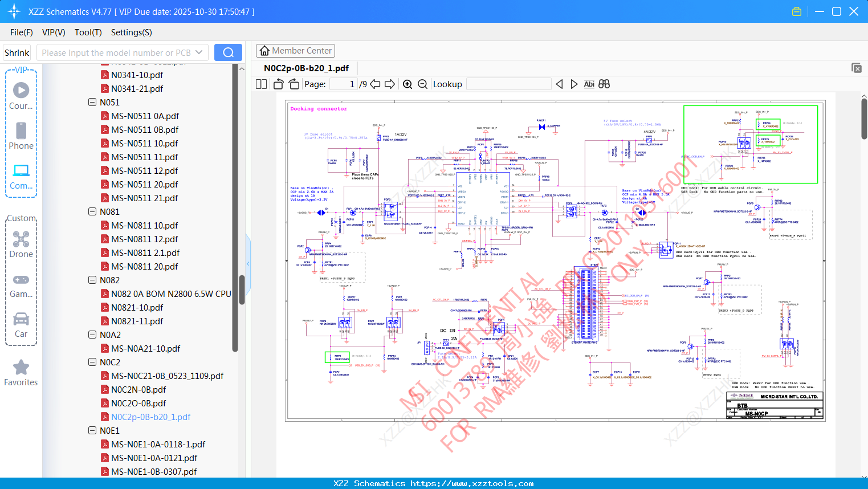Screen dimensions: 868x489
Task: Switch to the N0C2p-0B-b20_1.pdf tab
Action: pyautogui.click(x=306, y=68)
